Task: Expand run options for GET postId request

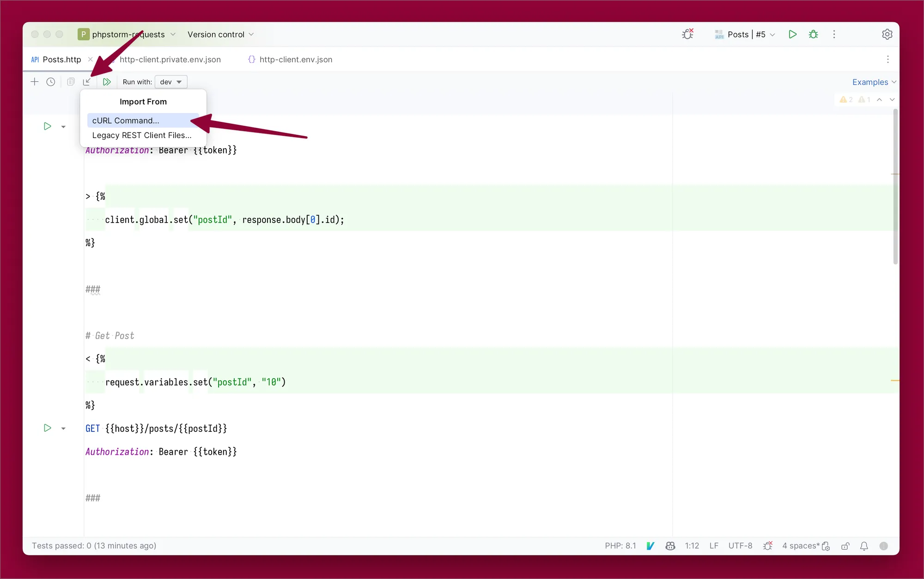Action: (x=63, y=428)
